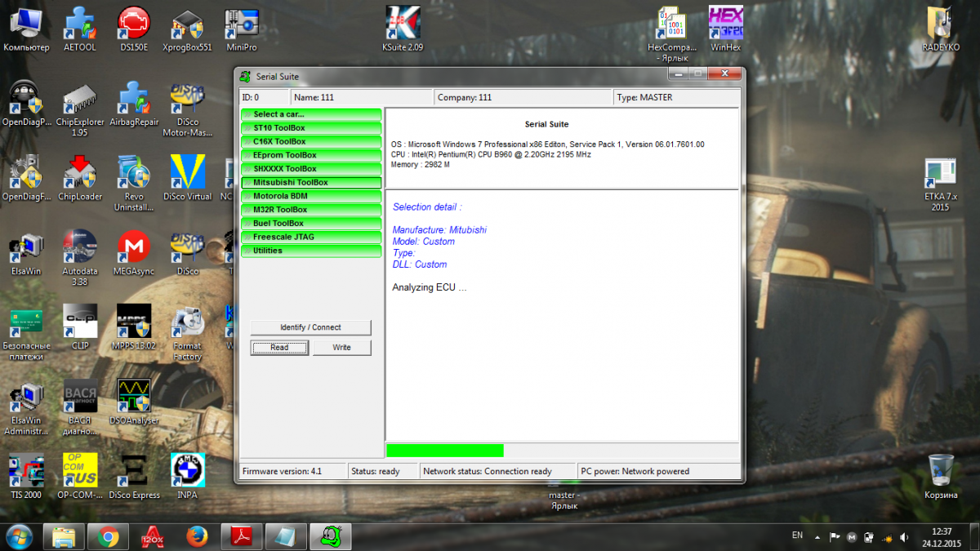Viewport: 980px width, 551px height.
Task: Launch the DSOAnalyser desktop icon
Action: (134, 402)
